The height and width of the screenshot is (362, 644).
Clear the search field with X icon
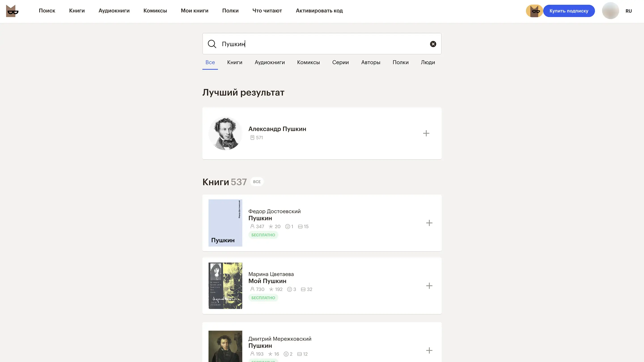(x=433, y=44)
